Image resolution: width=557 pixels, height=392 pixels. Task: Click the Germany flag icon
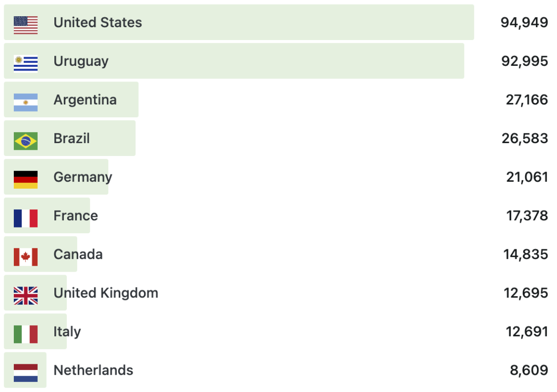(x=26, y=180)
